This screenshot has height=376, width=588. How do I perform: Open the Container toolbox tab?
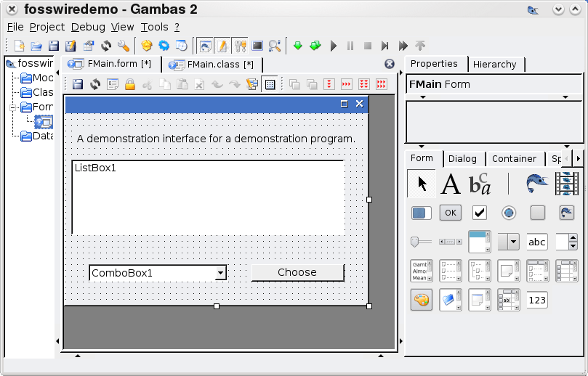(514, 159)
